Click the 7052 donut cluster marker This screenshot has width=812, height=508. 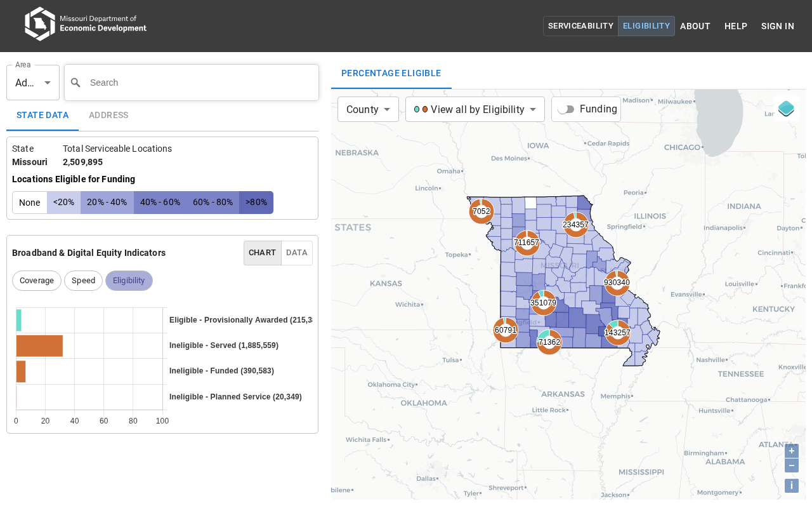tap(481, 211)
